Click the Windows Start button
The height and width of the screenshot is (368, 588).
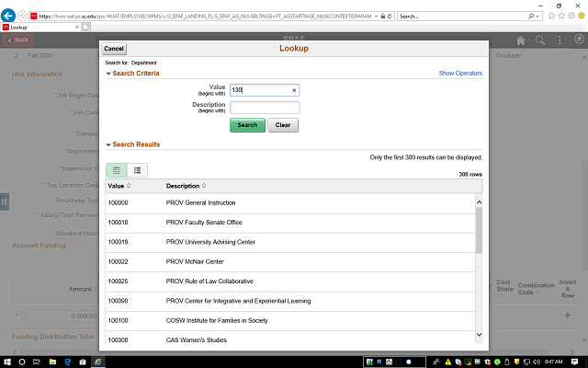pyautogui.click(x=7, y=362)
